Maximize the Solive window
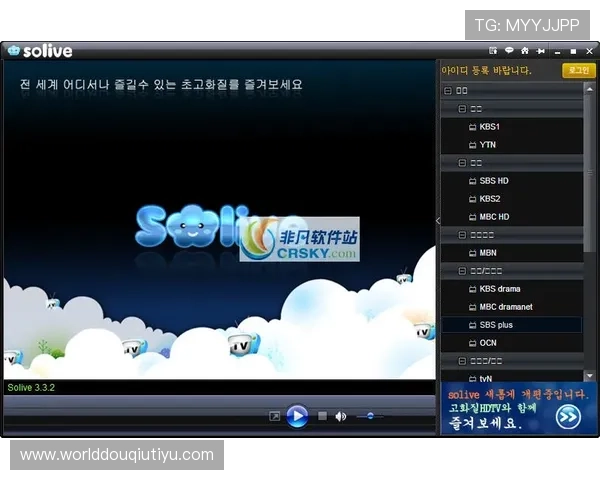The image size is (600, 480). pos(573,51)
